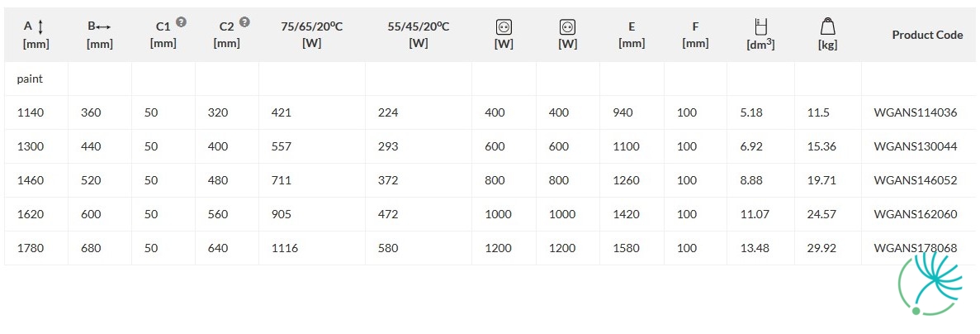The width and height of the screenshot is (980, 334).
Task: Click the C2 help question mark icon
Action: [x=245, y=21]
